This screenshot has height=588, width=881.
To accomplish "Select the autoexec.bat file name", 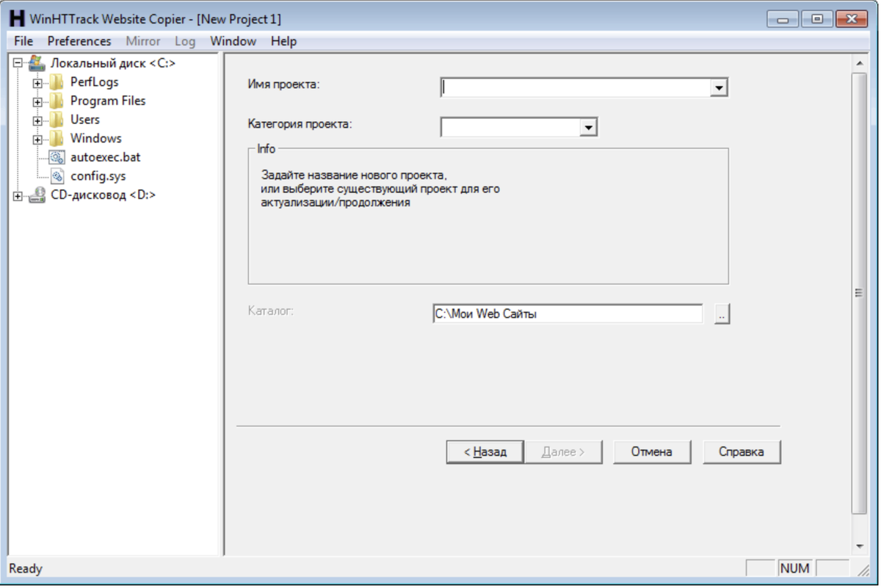I will (x=106, y=157).
